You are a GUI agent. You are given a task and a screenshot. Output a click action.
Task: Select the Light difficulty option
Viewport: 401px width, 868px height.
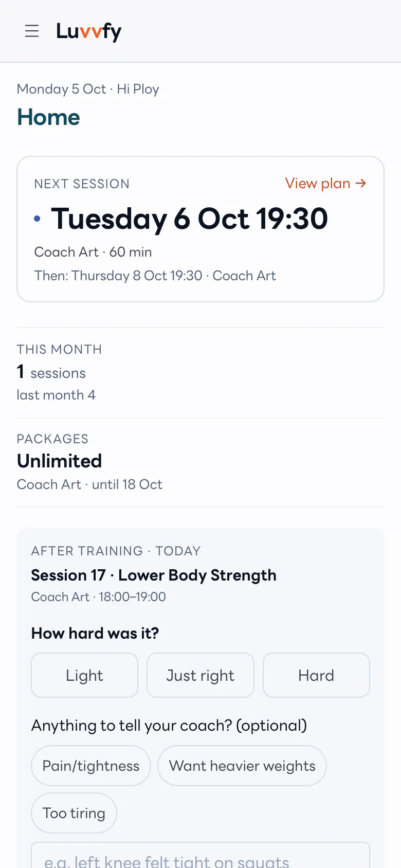[x=84, y=675]
